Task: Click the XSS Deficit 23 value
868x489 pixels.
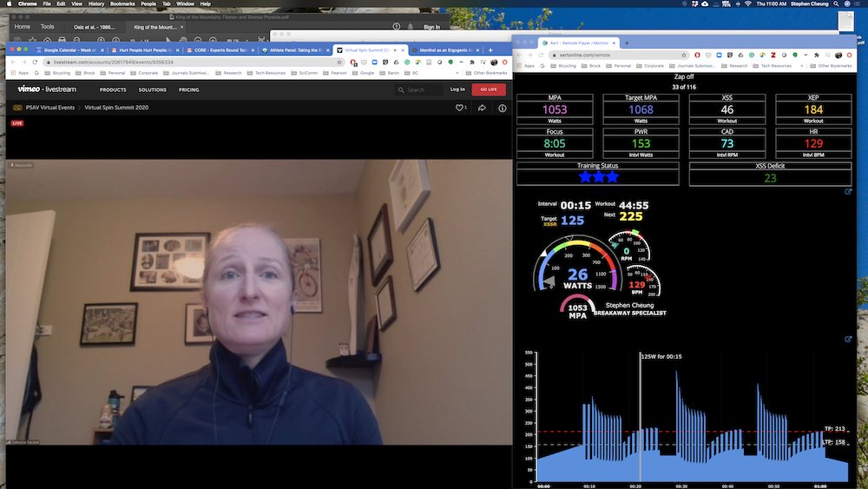Action: (x=770, y=178)
